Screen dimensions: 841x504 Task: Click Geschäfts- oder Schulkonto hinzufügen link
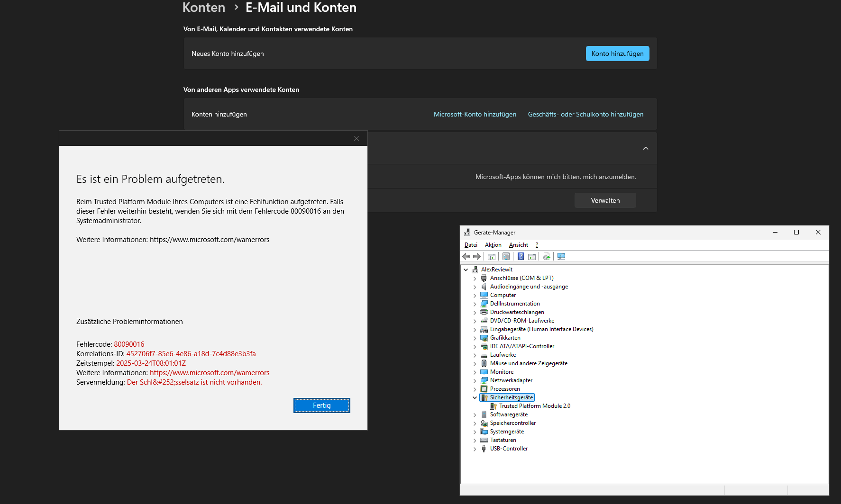point(585,114)
